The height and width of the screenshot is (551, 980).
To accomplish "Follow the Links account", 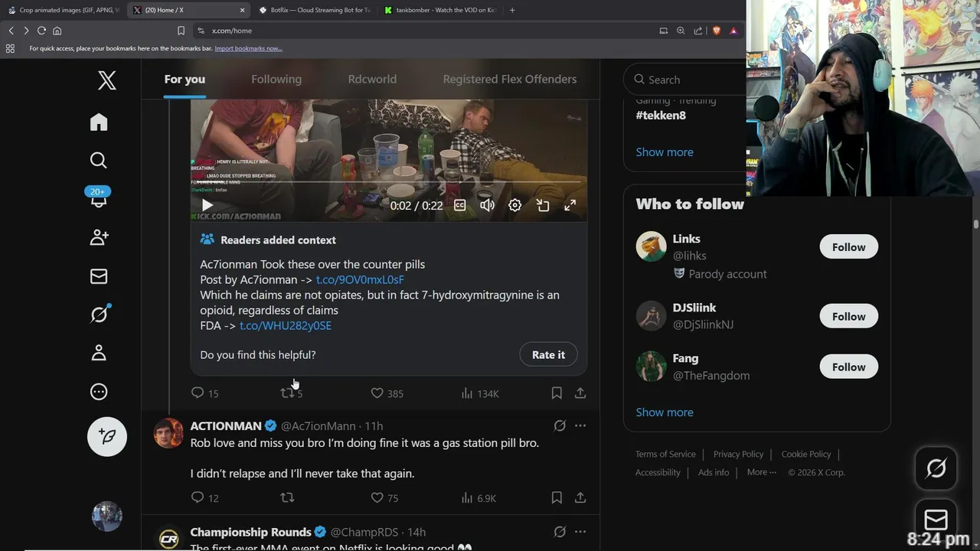I will pyautogui.click(x=848, y=247).
